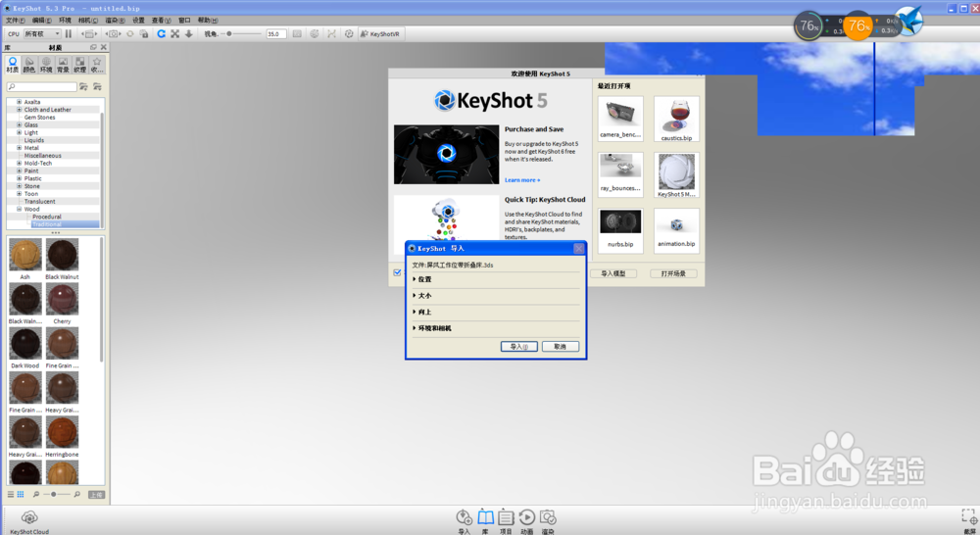The height and width of the screenshot is (535, 980).
Task: Click the add folder icon beside library search
Action: click(83, 87)
